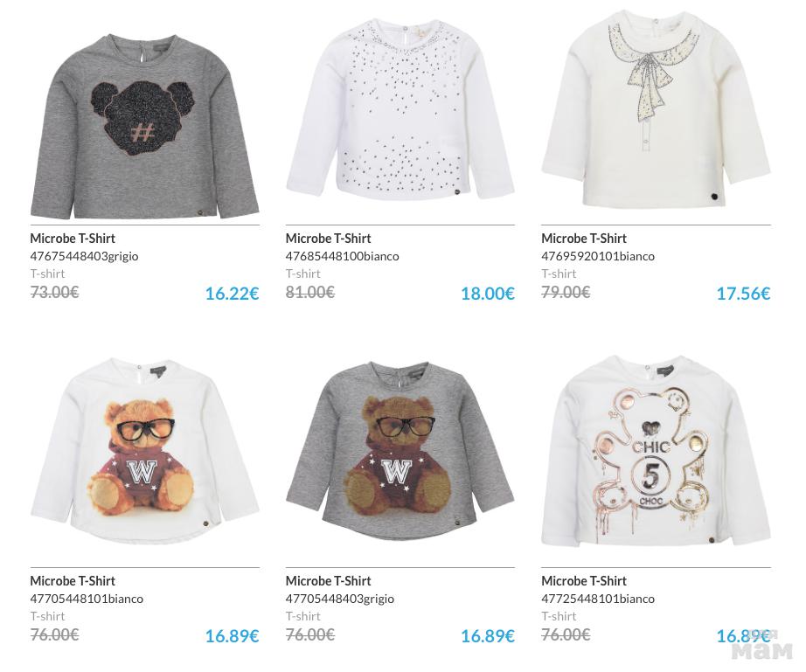Open product code 47725448101bianco
806x672 pixels.
[x=597, y=599]
